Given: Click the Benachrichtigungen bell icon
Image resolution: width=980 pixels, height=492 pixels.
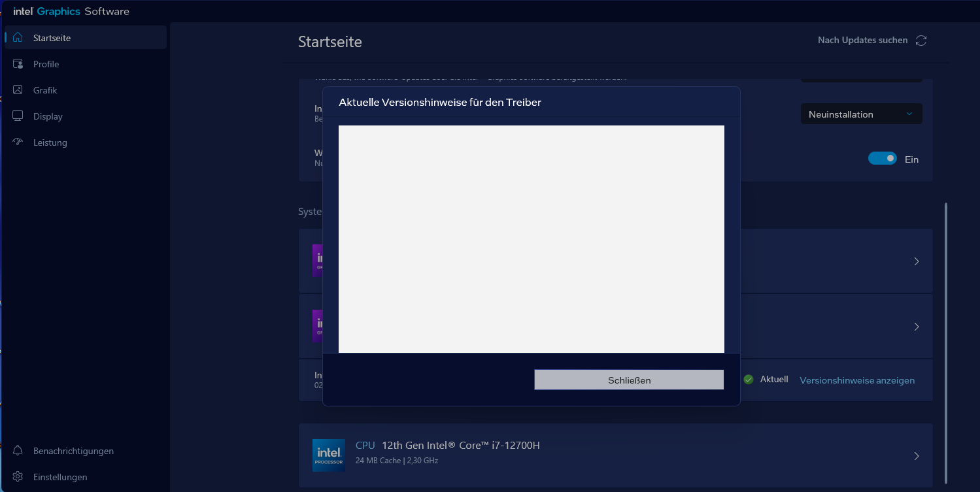Looking at the screenshot, I should [18, 451].
